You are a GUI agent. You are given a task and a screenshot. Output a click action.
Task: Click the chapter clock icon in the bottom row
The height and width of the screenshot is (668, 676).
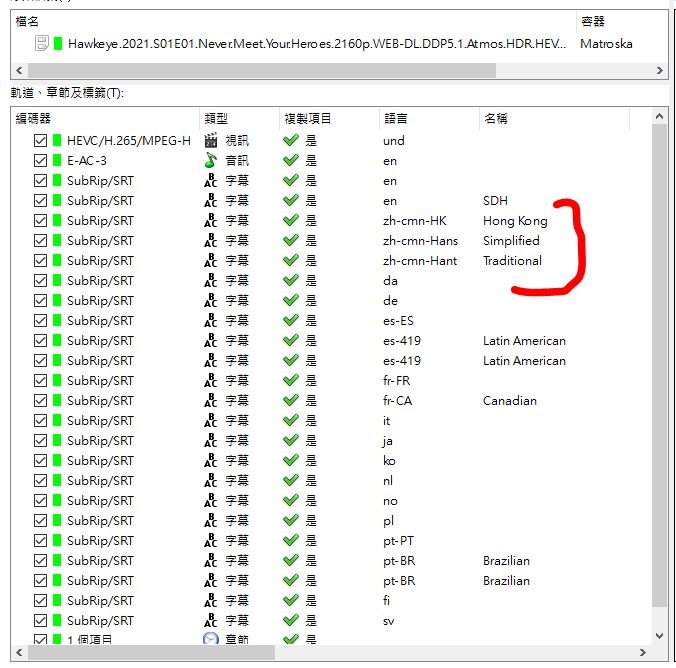[210, 639]
